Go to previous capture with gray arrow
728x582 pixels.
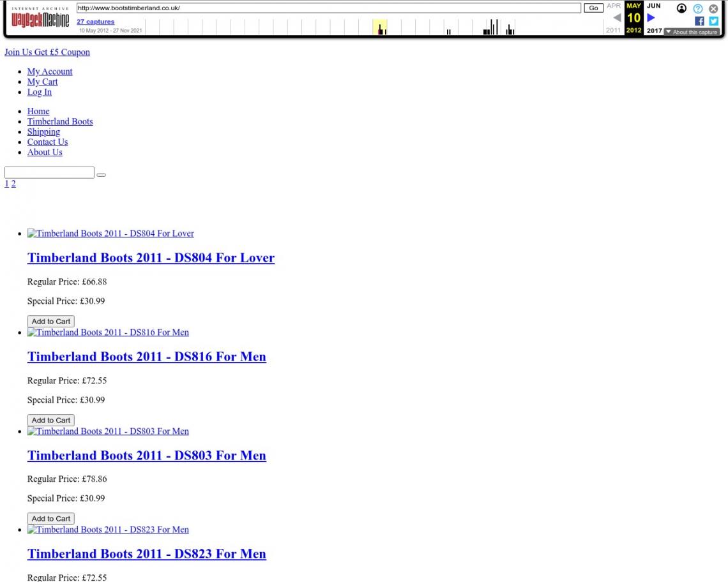(617, 18)
